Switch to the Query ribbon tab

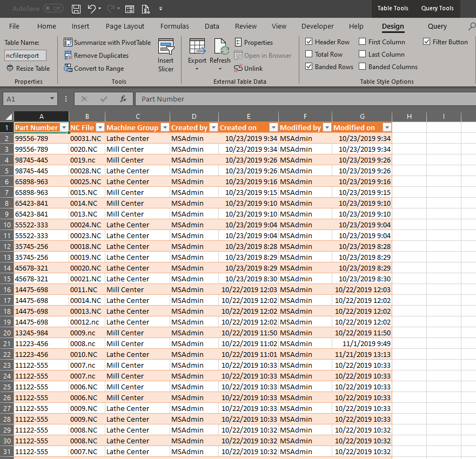(437, 26)
